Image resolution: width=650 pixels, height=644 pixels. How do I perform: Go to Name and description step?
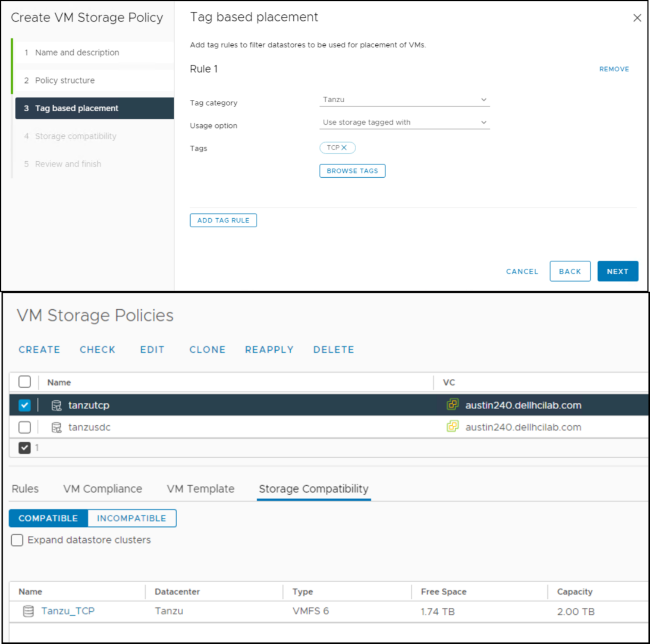[x=94, y=52]
